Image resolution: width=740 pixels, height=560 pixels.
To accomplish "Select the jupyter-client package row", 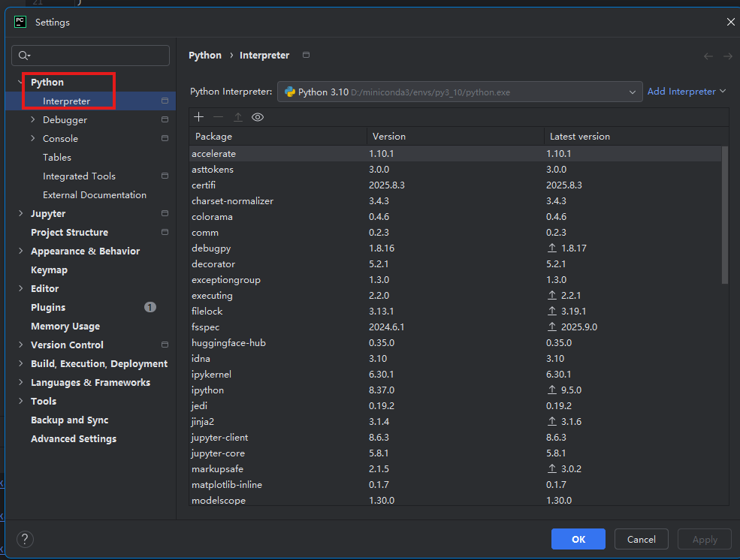I will (455, 438).
